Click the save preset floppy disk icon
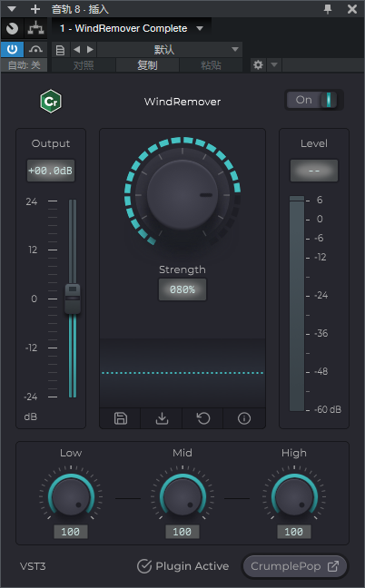 (x=121, y=418)
